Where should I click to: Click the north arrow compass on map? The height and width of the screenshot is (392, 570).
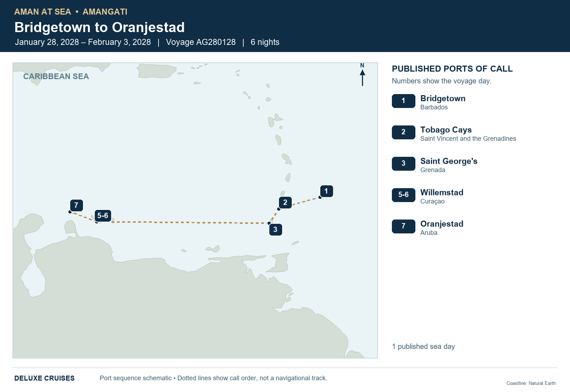(362, 74)
